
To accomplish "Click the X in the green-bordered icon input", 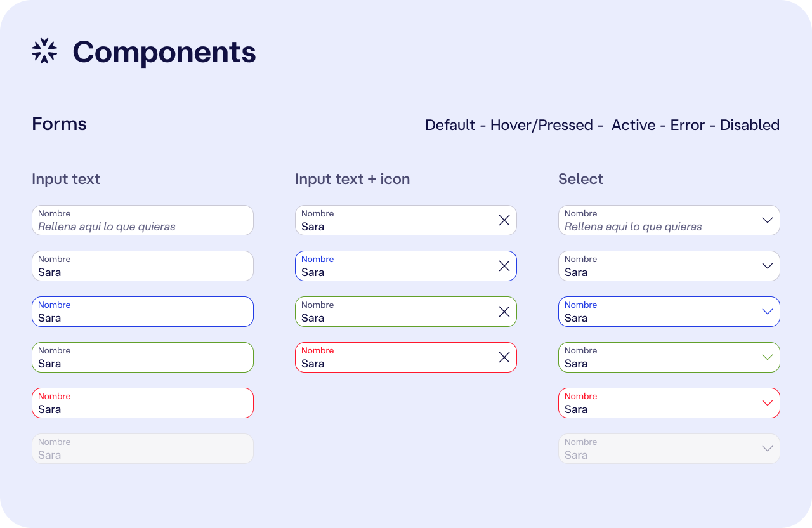I will [x=504, y=312].
